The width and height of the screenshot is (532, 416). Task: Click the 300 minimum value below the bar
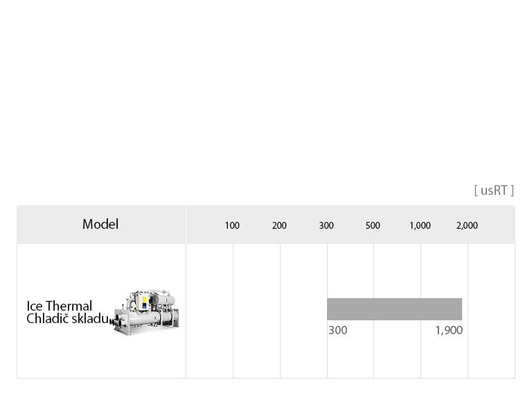tap(338, 331)
